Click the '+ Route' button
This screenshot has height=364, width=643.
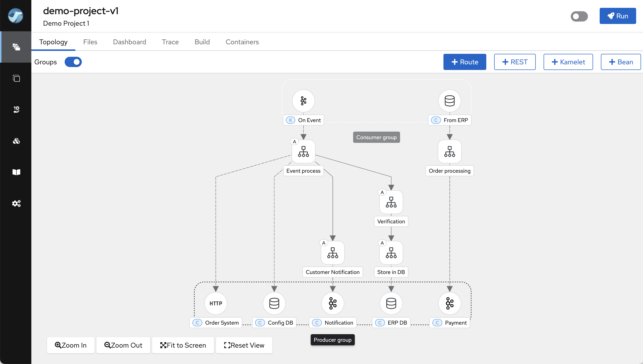[x=465, y=62]
